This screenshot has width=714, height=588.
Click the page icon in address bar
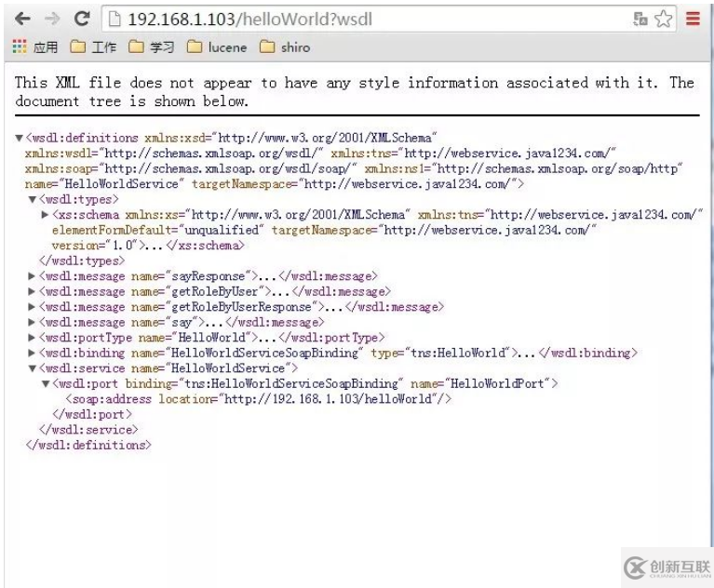tap(115, 20)
